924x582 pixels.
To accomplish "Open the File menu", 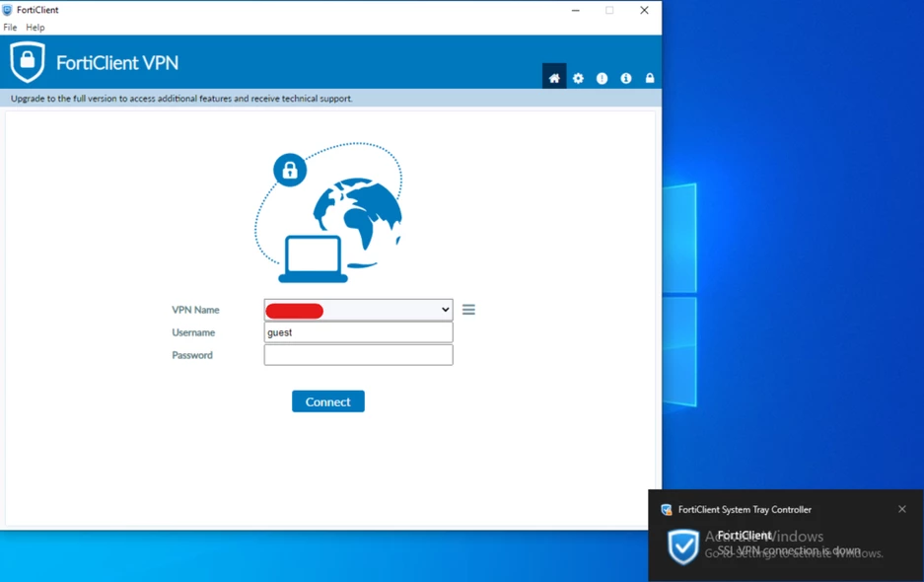I will click(x=10, y=27).
